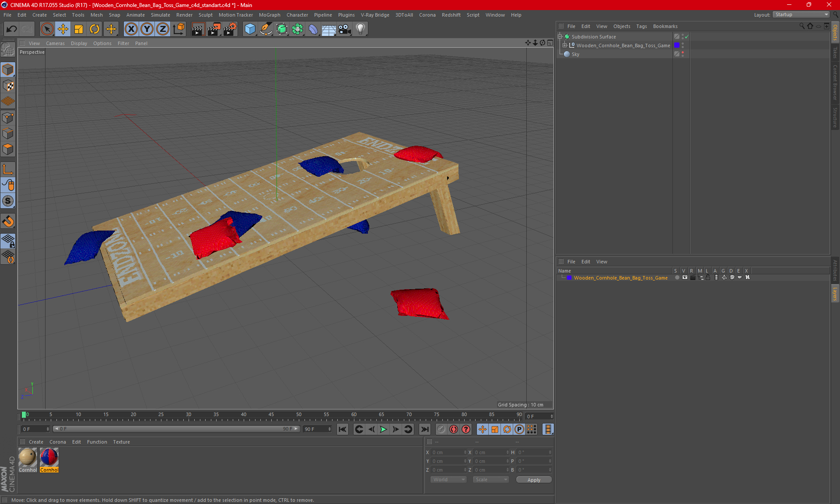Expand Wooden_Cornhole_Bean_Bag_Toss_Game object

point(565,45)
